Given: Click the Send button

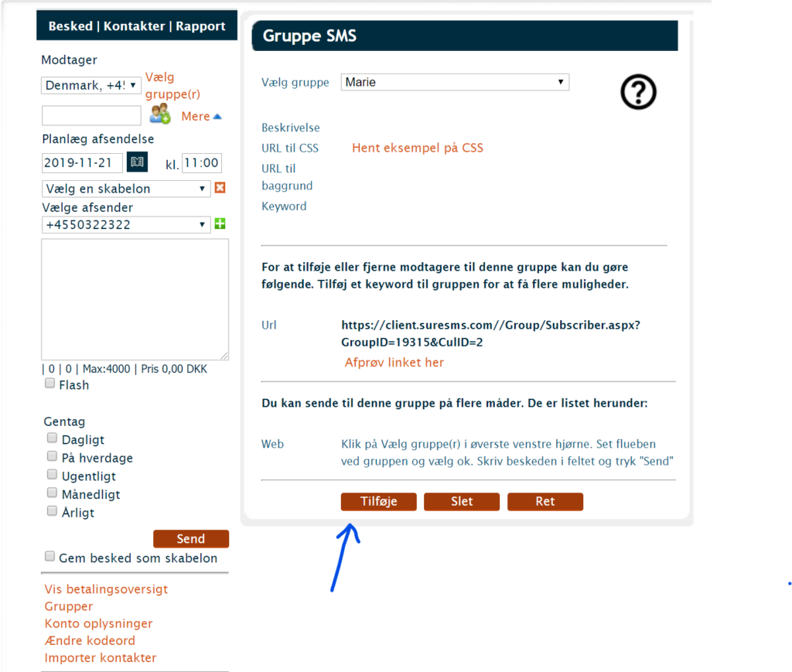Looking at the screenshot, I should point(191,539).
